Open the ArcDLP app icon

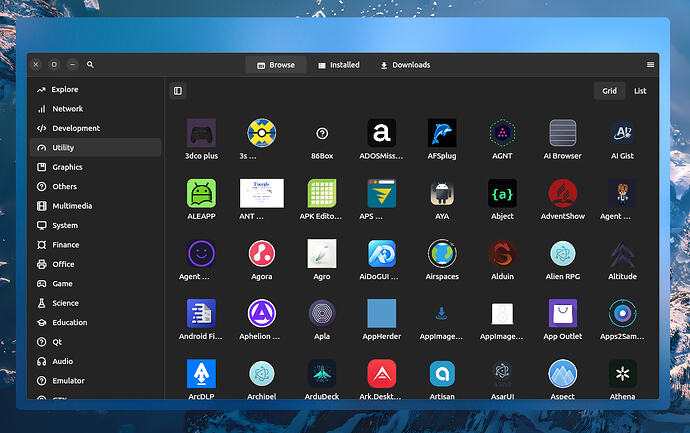point(201,374)
